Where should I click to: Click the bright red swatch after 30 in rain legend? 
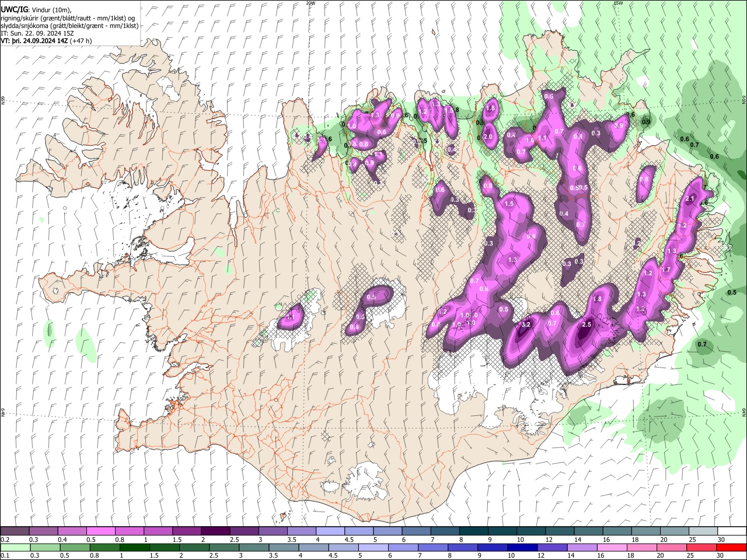731,547
